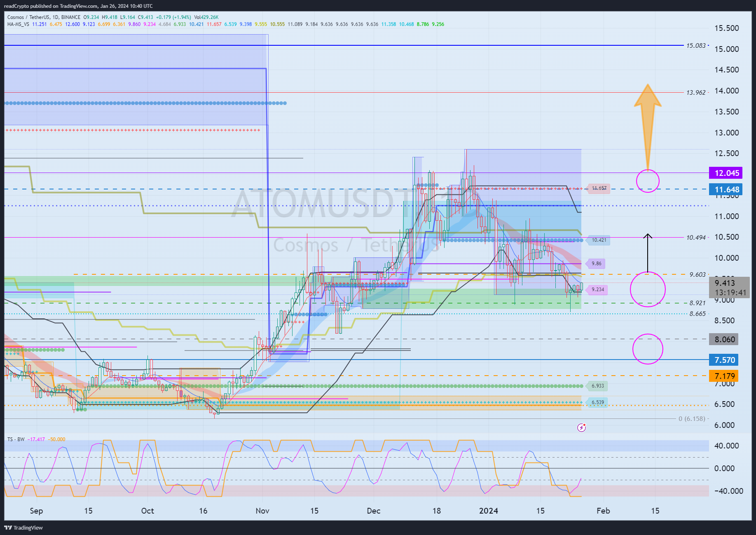The width and height of the screenshot is (756, 535).
Task: Click the 10.000 price axis tick
Action: pyautogui.click(x=727, y=258)
